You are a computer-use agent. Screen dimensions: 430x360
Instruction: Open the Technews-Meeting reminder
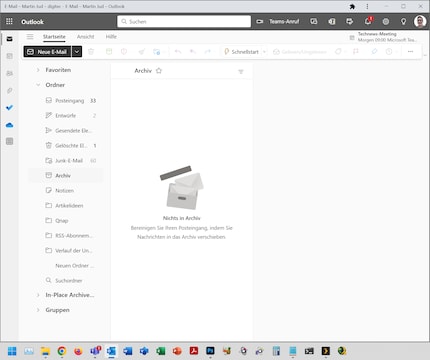(x=383, y=37)
